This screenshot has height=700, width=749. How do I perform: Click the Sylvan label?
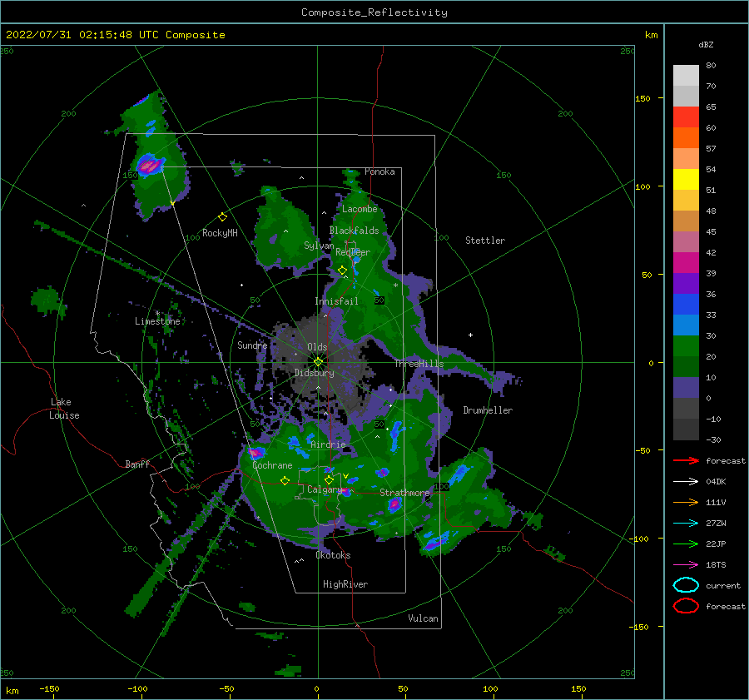point(319,246)
